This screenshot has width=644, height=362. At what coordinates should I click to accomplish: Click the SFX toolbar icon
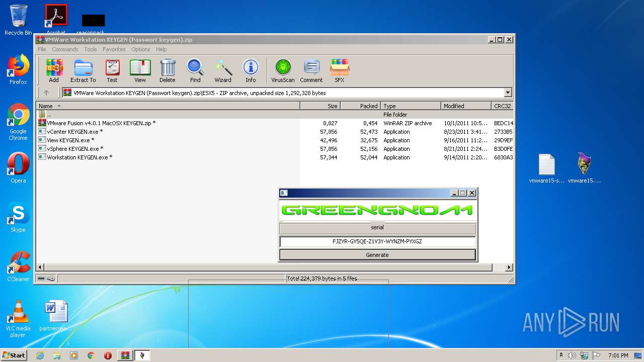point(340,71)
